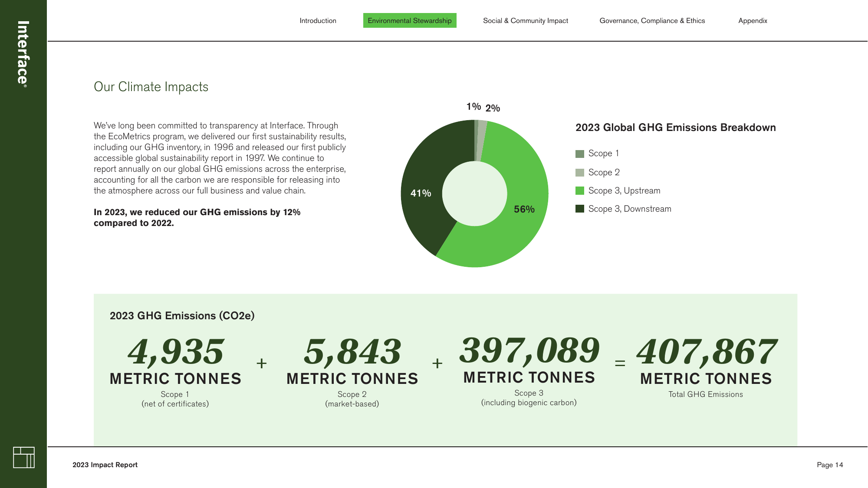Click the Scope 1 legend swatch
This screenshot has height=488, width=868.
click(x=580, y=154)
